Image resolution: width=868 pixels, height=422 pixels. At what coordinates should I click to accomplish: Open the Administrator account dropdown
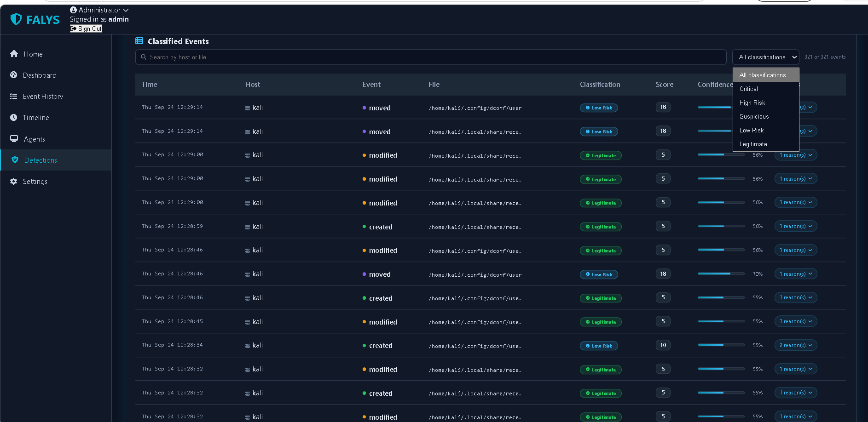pos(99,10)
